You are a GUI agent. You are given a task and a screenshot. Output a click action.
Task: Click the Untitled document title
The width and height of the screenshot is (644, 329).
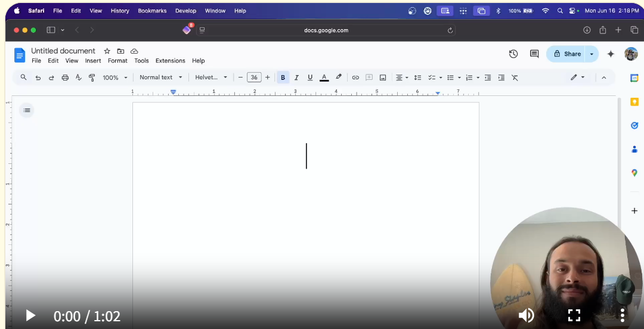tap(63, 51)
